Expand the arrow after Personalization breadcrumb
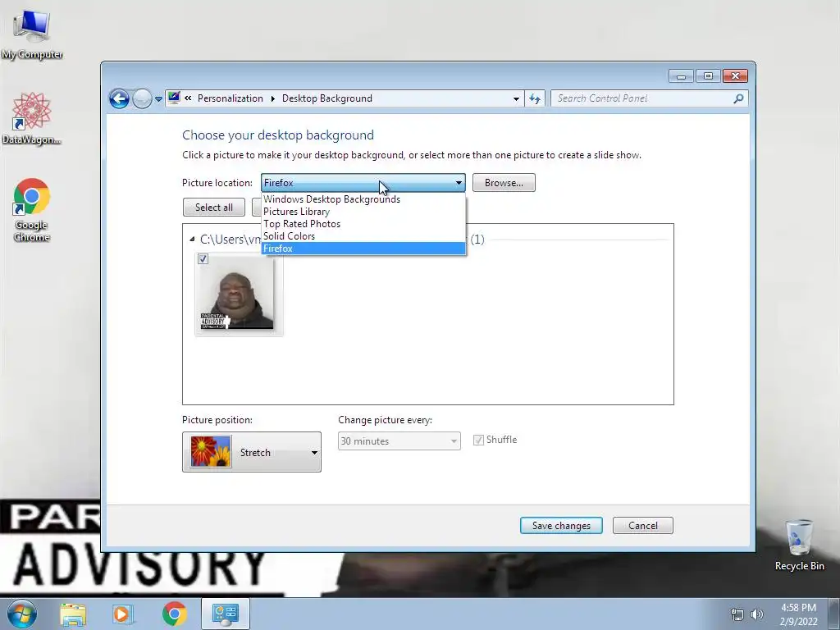840x630 pixels. 272,98
